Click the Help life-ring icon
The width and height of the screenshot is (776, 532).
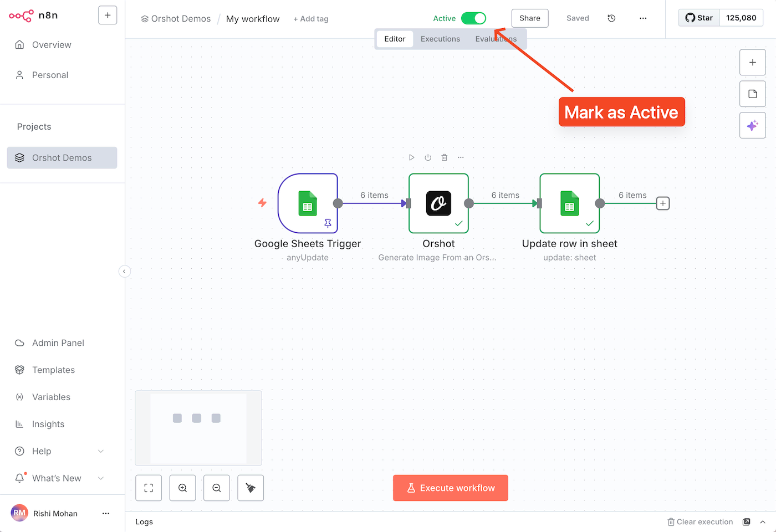click(x=19, y=451)
